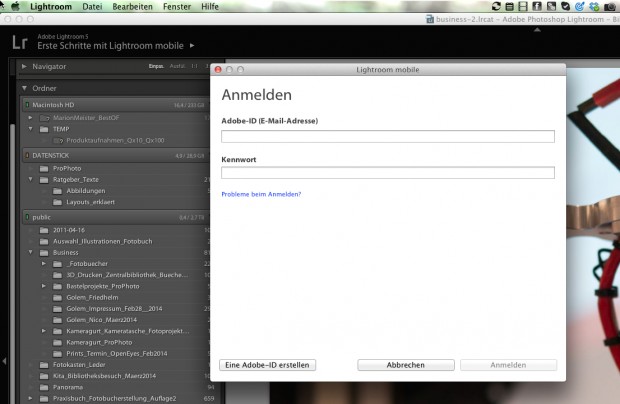The height and width of the screenshot is (404, 620).
Task: Click the folder icon of Layouts_erklaert
Action: pyautogui.click(x=57, y=202)
